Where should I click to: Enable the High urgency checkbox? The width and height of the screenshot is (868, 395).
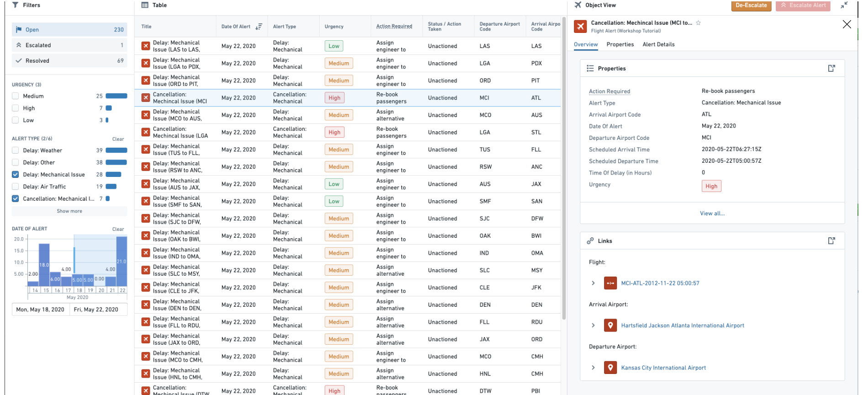click(x=16, y=108)
